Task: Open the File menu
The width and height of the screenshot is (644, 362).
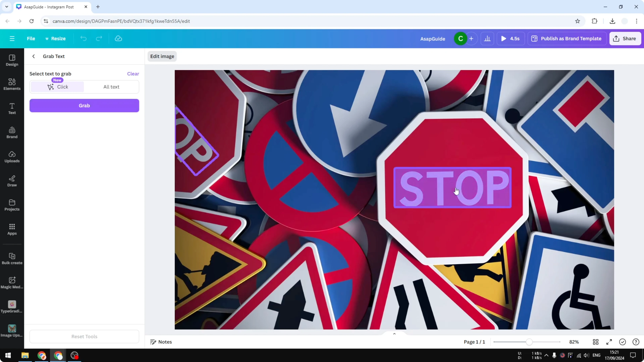Action: [31, 38]
